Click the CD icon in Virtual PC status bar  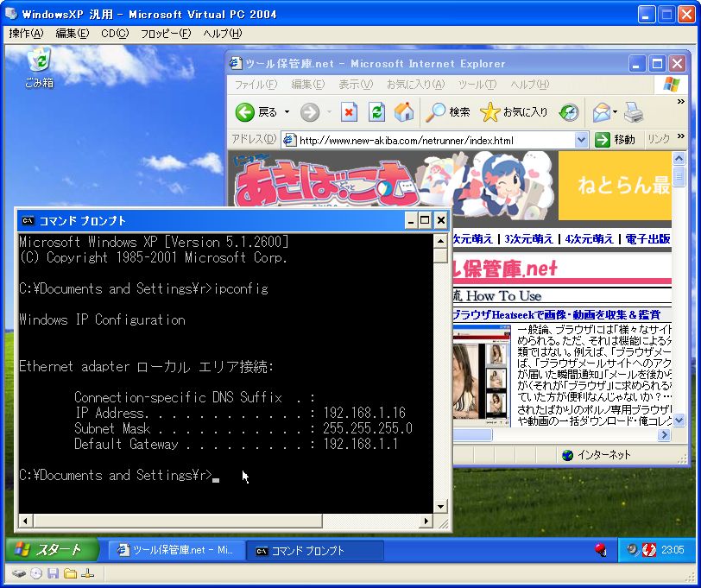click(x=36, y=573)
